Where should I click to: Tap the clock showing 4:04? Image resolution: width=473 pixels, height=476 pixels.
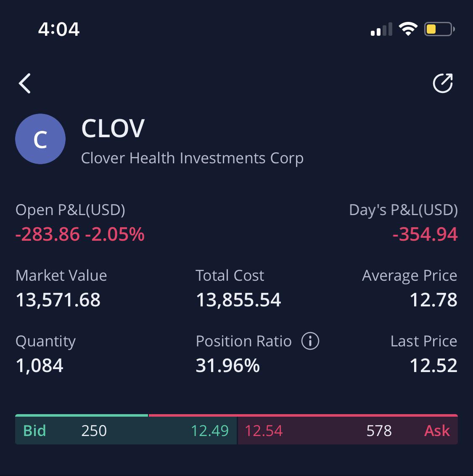[x=59, y=29]
